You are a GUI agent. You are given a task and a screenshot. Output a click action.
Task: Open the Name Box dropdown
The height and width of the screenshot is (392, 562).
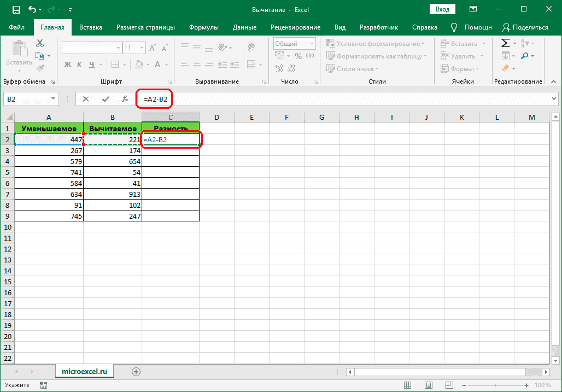click(54, 99)
